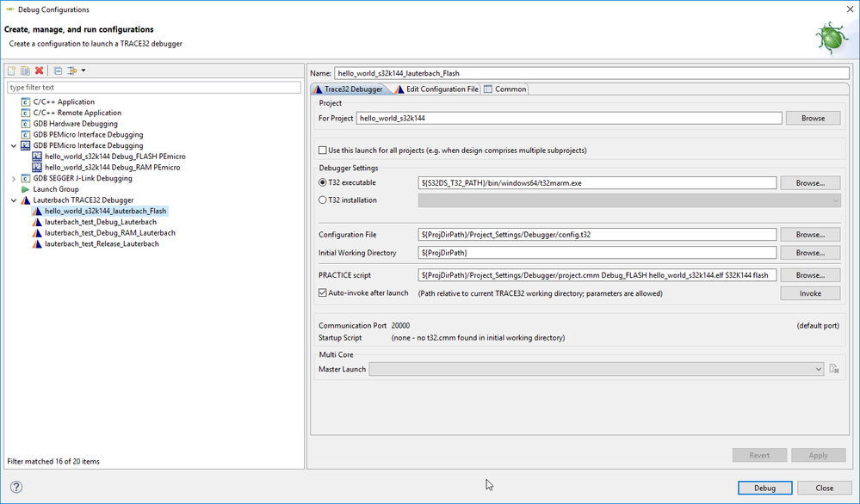Click the For Project text field

coord(569,119)
